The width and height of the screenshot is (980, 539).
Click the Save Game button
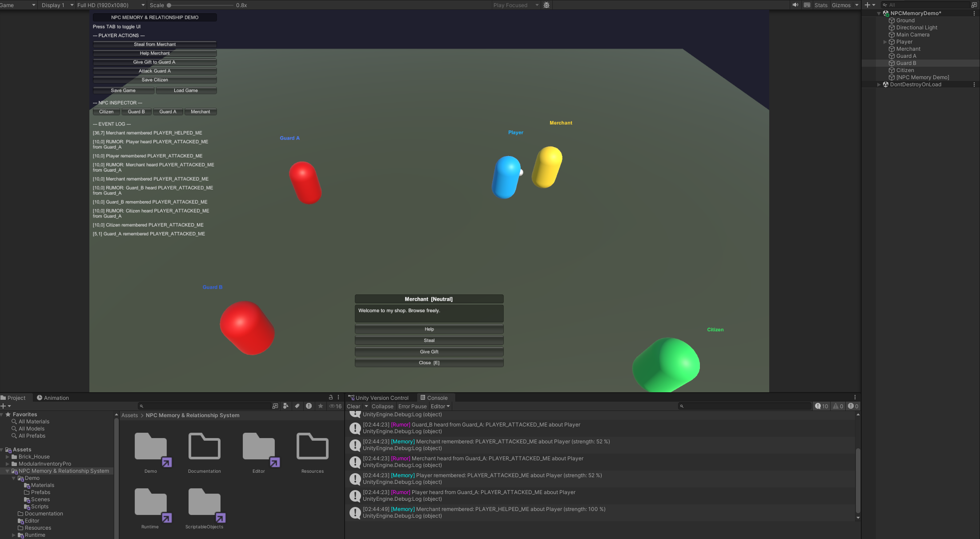pos(124,90)
